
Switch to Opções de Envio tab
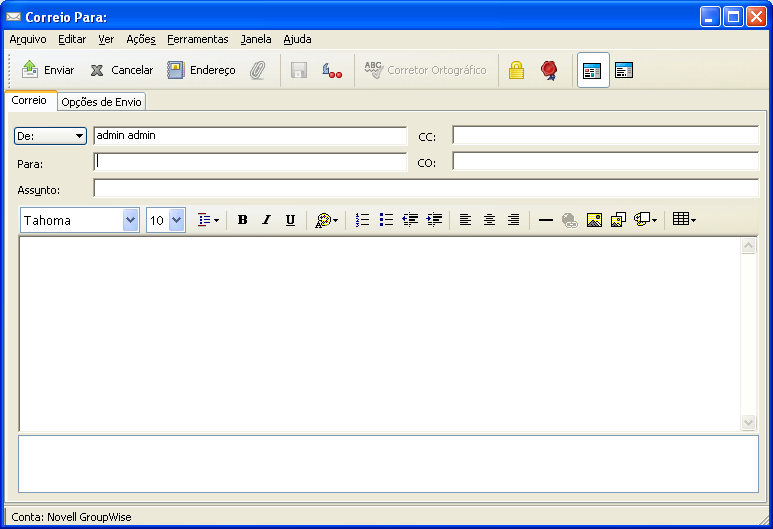coord(102,102)
